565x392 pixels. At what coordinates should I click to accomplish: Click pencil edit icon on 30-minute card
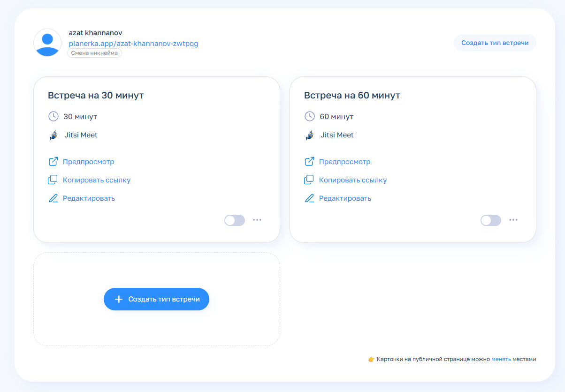53,198
